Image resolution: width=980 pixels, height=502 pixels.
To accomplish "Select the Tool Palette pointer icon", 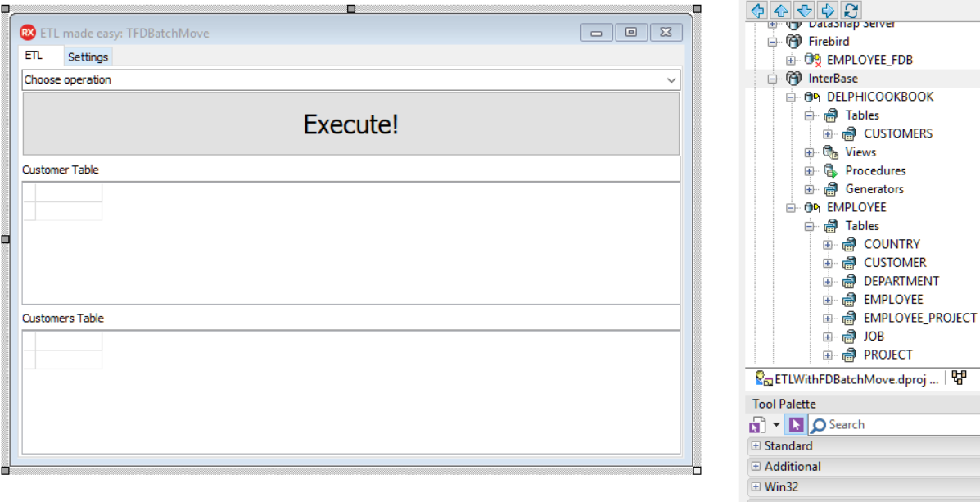I will 796,425.
